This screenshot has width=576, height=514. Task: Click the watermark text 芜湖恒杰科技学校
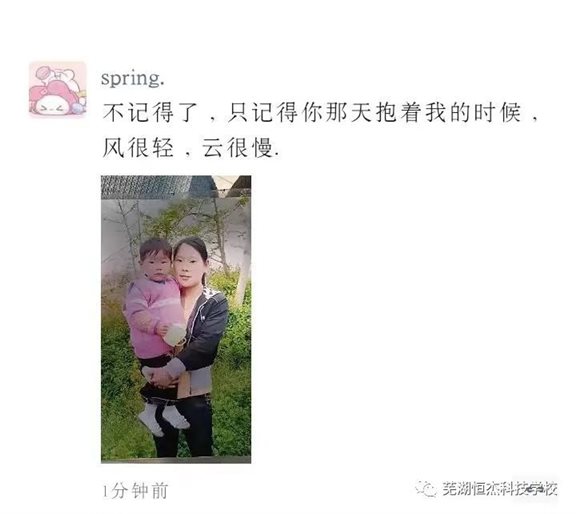tap(500, 489)
